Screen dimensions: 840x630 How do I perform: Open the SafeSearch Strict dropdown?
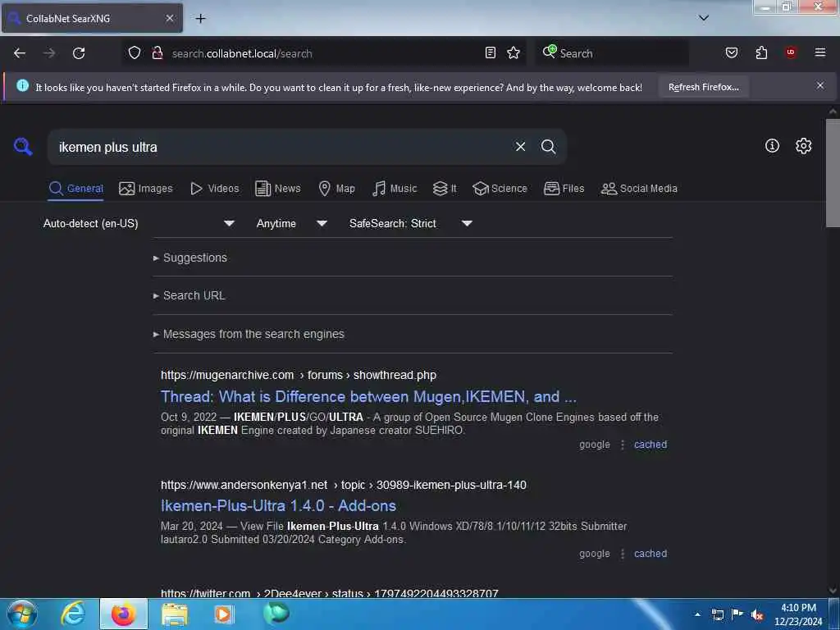[411, 223]
